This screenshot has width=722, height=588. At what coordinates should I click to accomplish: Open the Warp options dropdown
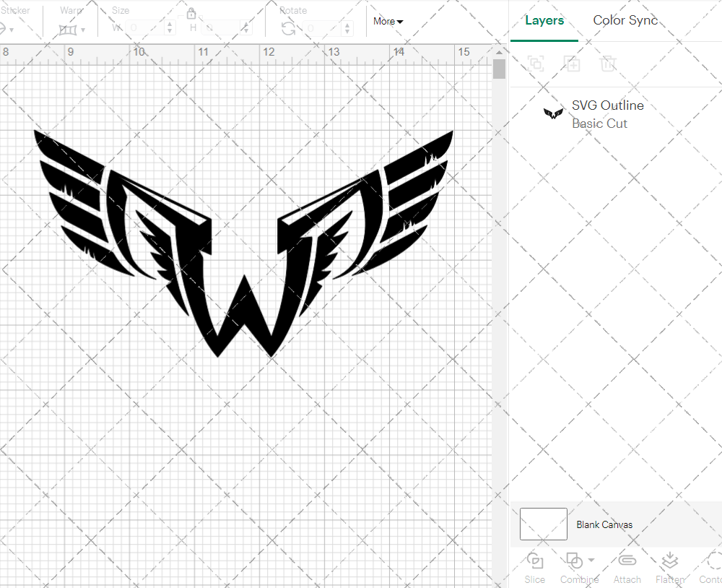(x=82, y=29)
